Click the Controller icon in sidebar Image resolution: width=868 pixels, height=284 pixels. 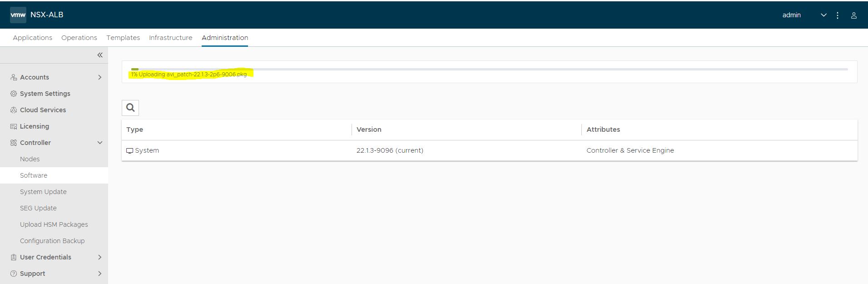pyautogui.click(x=14, y=143)
